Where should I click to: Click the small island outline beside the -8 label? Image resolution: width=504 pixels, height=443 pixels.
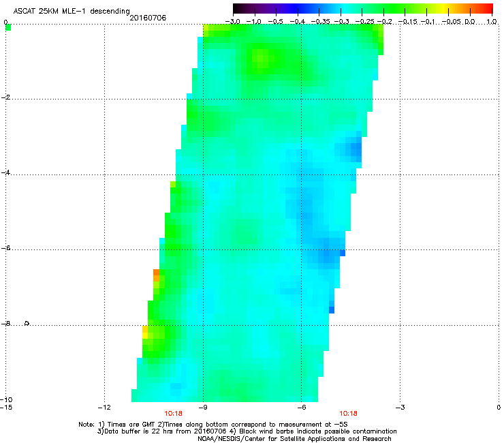(x=27, y=323)
